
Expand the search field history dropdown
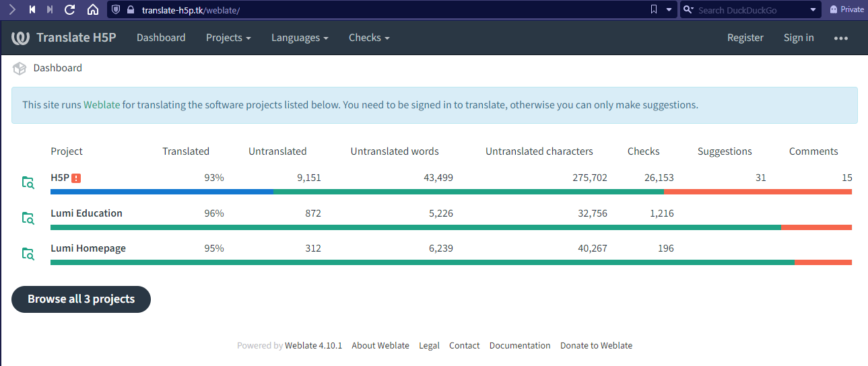(x=813, y=9)
